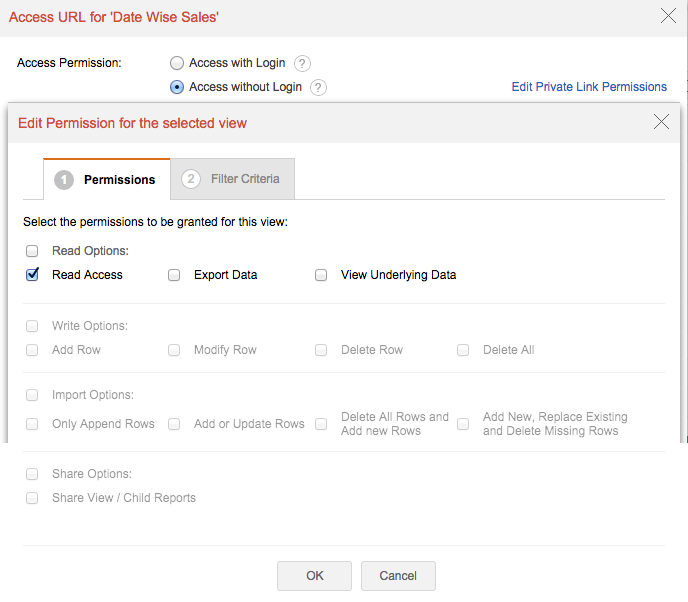Open the Permissions tab
Viewport: 688px width, 602px height.
tap(107, 180)
